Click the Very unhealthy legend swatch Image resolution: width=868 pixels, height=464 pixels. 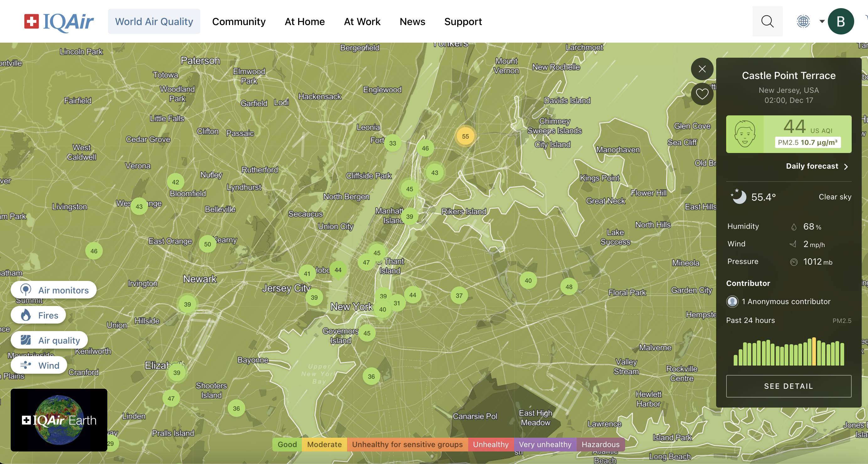[545, 444]
